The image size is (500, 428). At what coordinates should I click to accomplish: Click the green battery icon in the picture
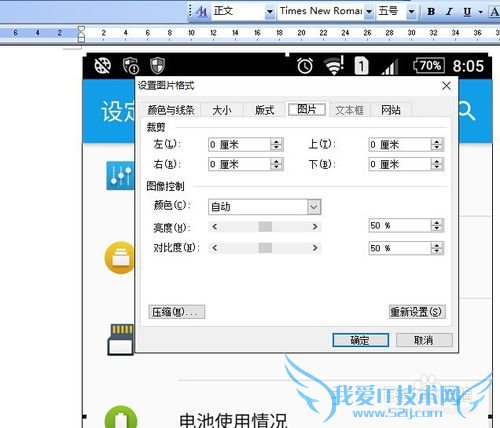pos(121,417)
